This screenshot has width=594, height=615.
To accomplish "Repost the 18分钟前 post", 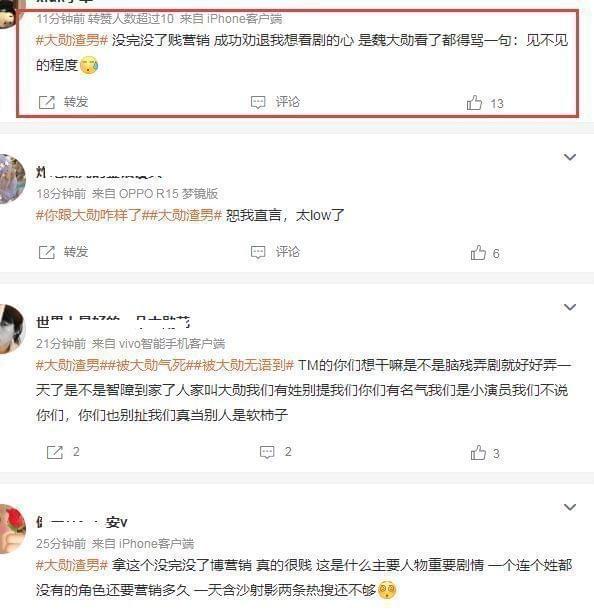I will [x=63, y=252].
